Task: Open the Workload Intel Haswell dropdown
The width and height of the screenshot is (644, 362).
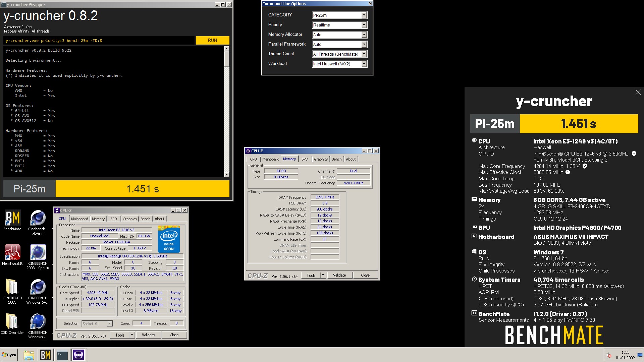Action: [x=364, y=64]
